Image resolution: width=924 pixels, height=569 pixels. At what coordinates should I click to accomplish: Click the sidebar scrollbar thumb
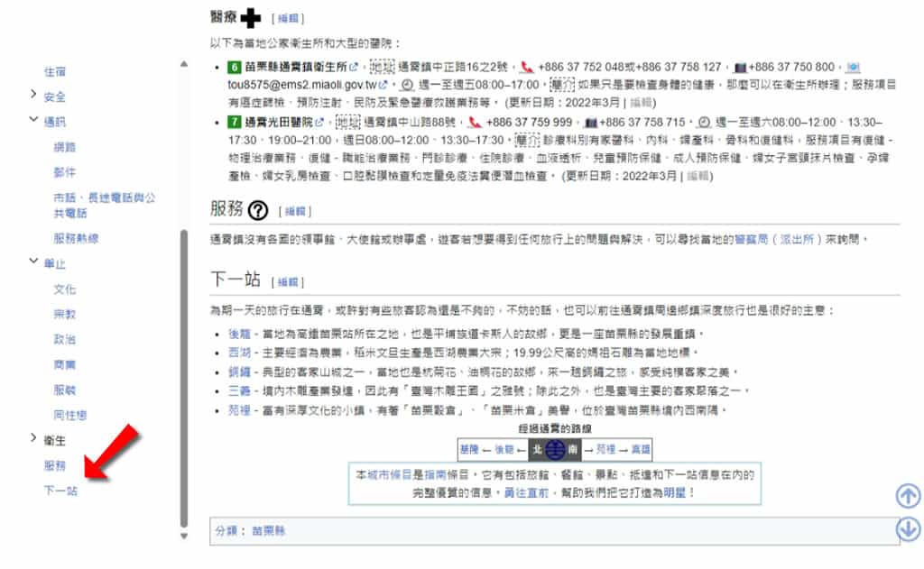pos(184,379)
